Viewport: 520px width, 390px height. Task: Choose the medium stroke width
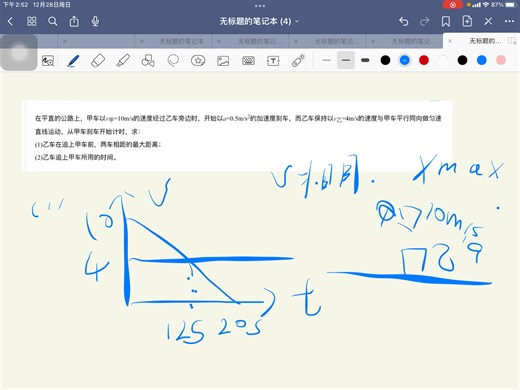coord(346,60)
